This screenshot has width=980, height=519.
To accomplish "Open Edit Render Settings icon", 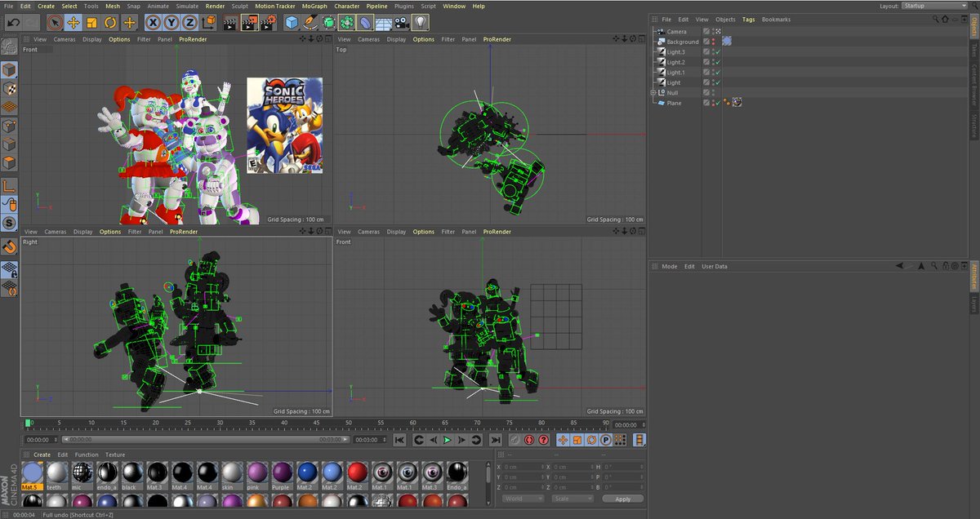I will (269, 22).
